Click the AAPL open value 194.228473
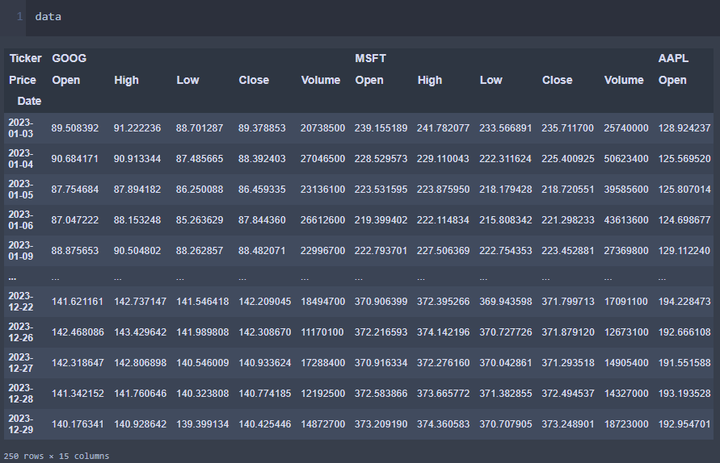The width and height of the screenshot is (720, 463). click(684, 301)
